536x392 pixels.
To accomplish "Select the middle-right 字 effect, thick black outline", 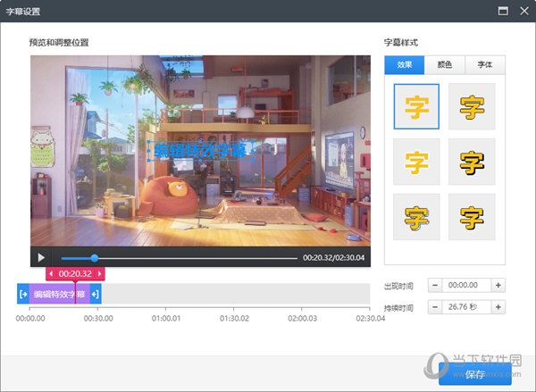I will [x=472, y=162].
